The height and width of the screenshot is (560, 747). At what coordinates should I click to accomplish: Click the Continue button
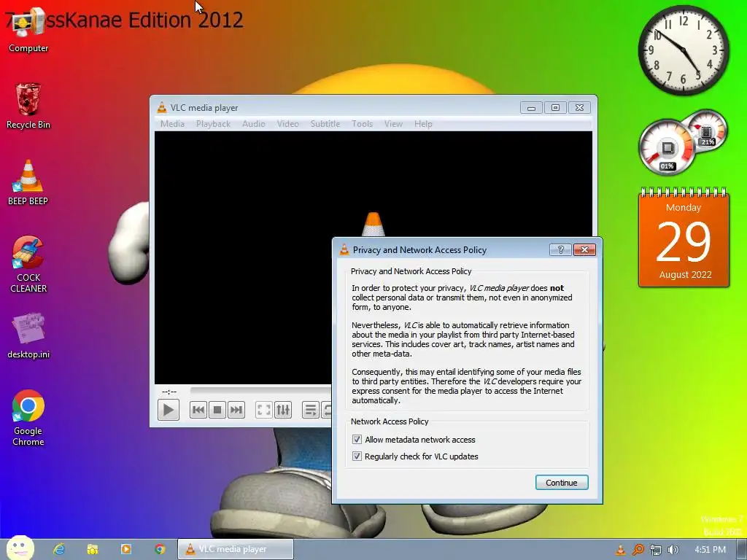click(562, 483)
